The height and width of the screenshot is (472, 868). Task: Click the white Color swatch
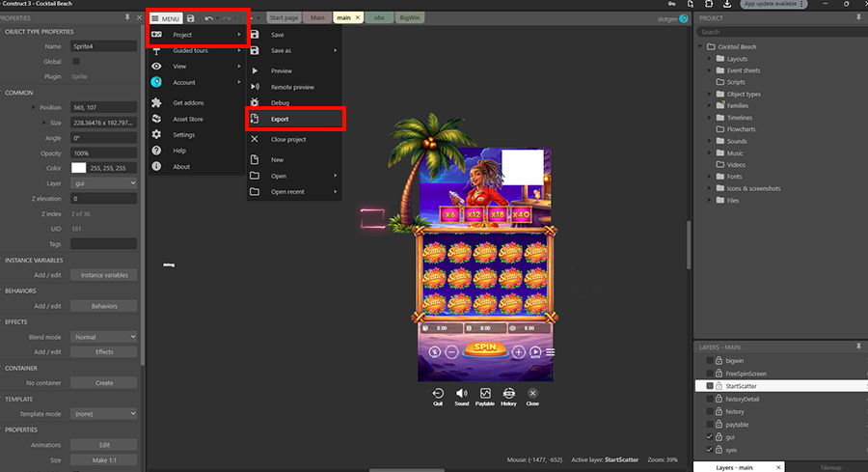point(79,168)
